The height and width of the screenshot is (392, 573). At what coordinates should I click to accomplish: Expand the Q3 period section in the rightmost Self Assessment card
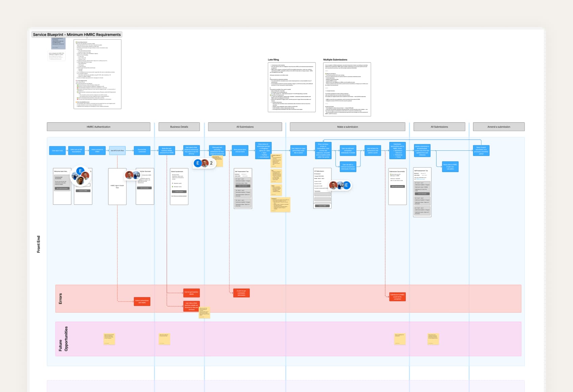click(x=422, y=211)
